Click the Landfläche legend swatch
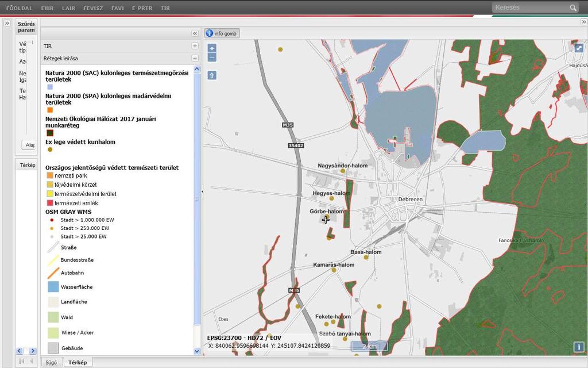 [53, 302]
